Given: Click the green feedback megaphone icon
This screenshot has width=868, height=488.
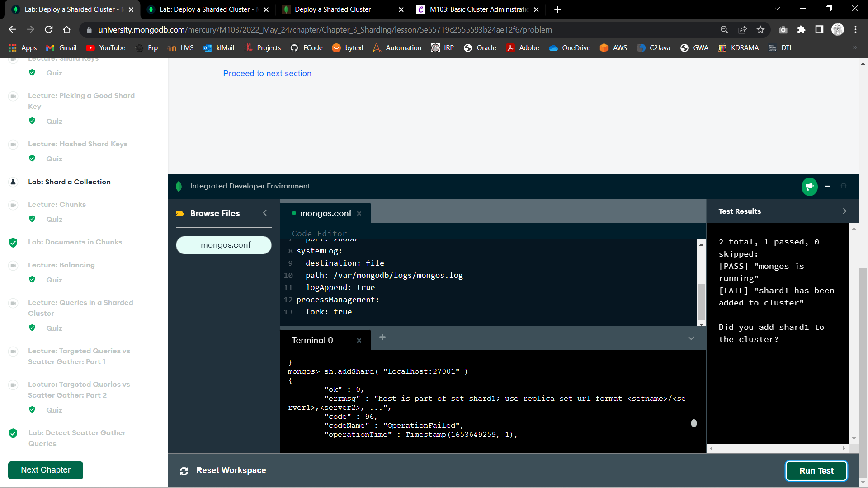Looking at the screenshot, I should pos(809,186).
